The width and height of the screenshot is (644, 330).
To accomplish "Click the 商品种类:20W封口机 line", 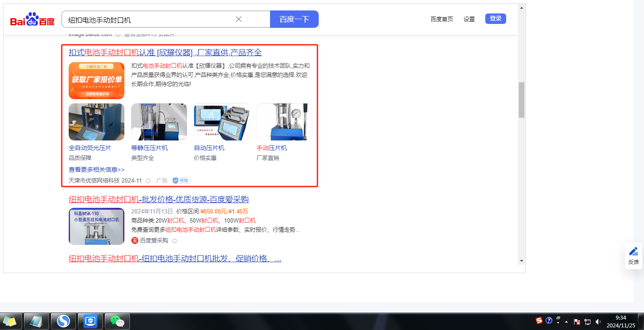I will (x=194, y=220).
